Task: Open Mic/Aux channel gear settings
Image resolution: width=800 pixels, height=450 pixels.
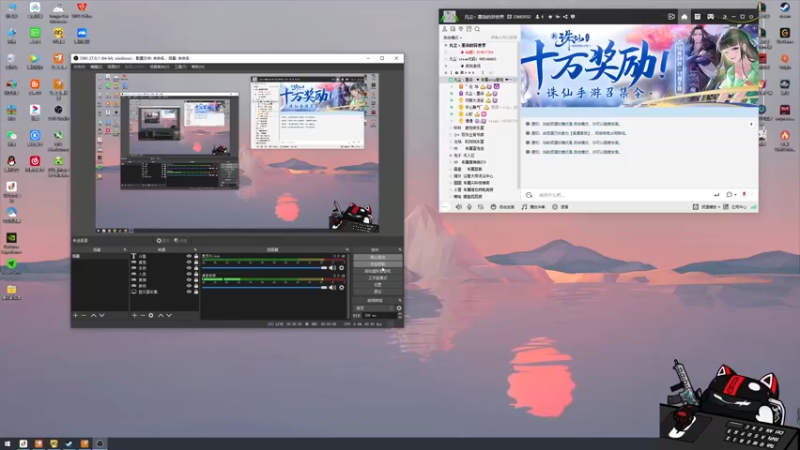Action: tap(342, 268)
